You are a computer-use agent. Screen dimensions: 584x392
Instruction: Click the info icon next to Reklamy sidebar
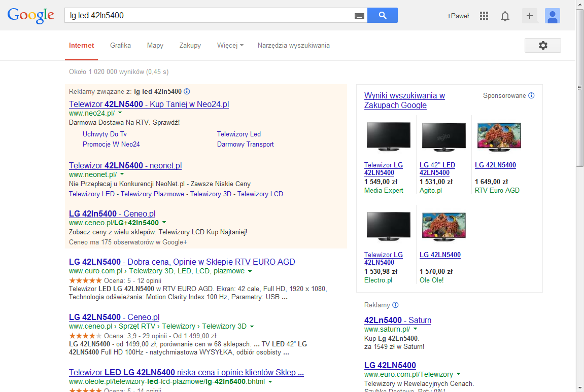click(396, 305)
